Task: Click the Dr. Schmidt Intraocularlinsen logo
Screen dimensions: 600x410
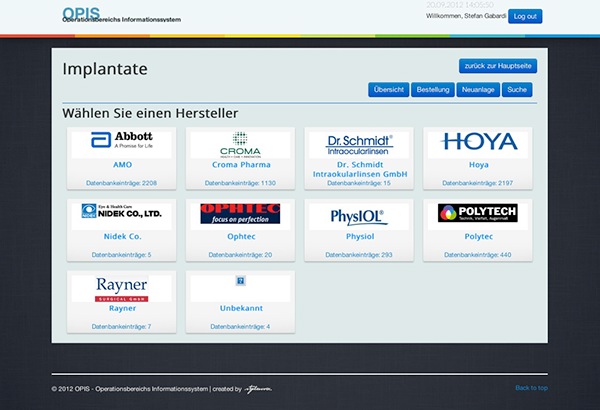Action: [359, 145]
